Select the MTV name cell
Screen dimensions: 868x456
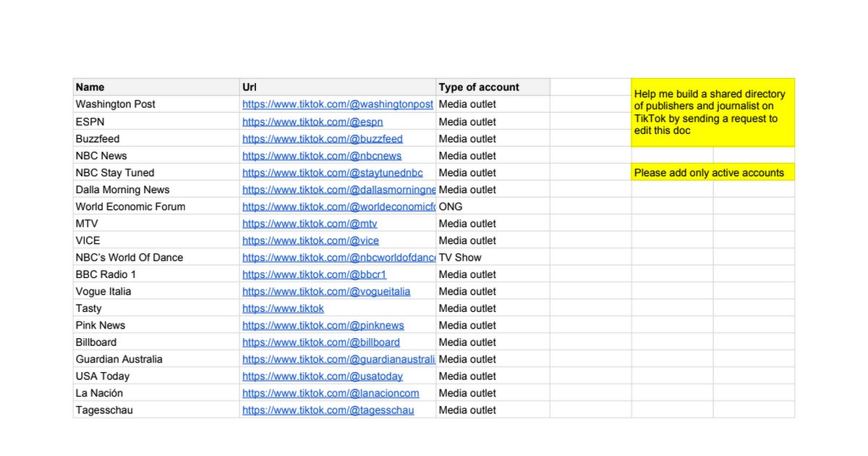click(156, 224)
